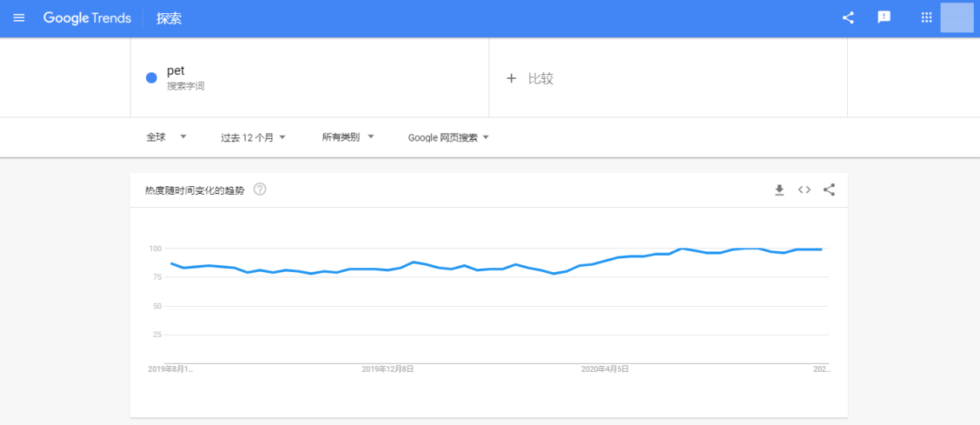The width and height of the screenshot is (980, 425).
Task: Expand the 过去 12 个月 time dropdown
Action: [x=254, y=138]
